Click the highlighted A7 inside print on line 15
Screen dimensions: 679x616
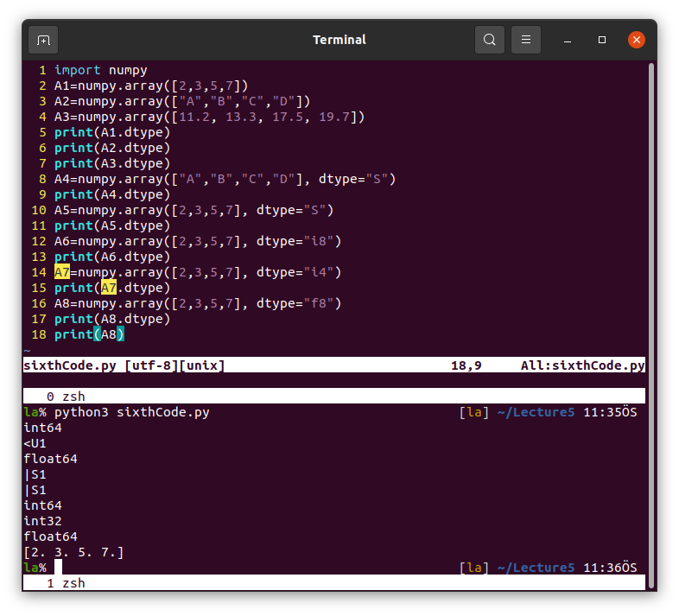click(109, 288)
